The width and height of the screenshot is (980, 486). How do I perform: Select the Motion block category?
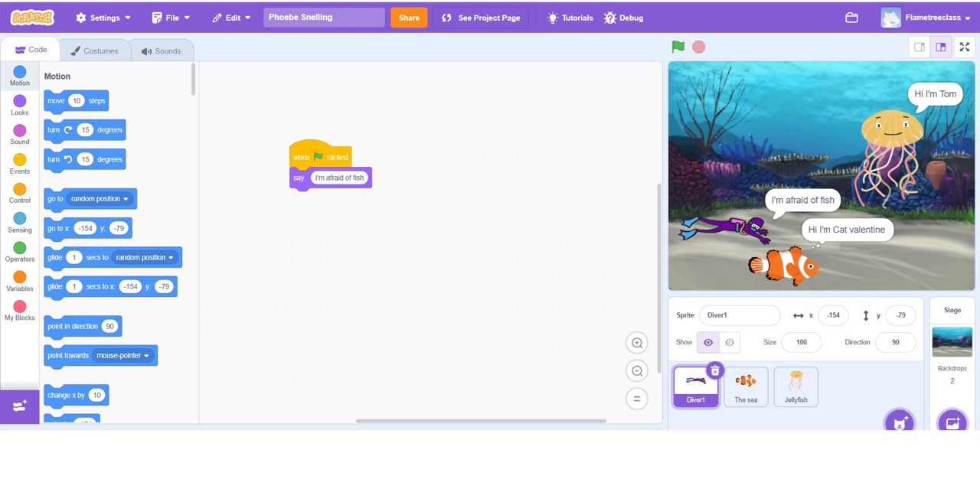click(20, 76)
